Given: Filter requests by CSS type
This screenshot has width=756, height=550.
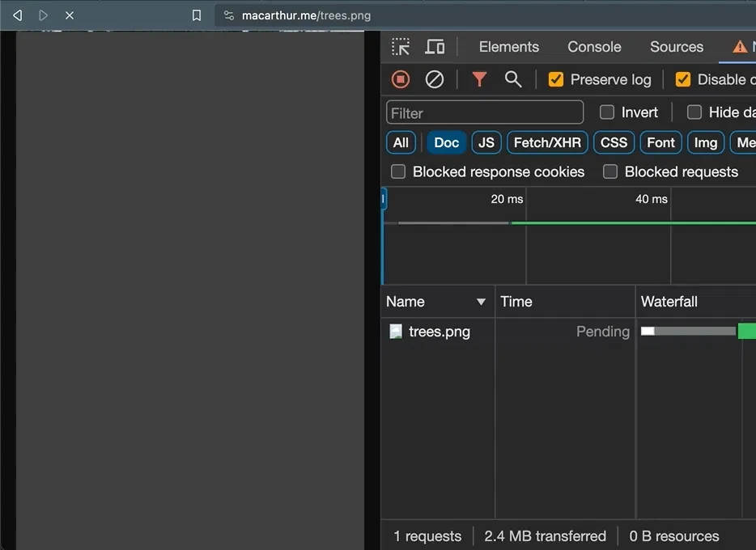Looking at the screenshot, I should pos(614,142).
